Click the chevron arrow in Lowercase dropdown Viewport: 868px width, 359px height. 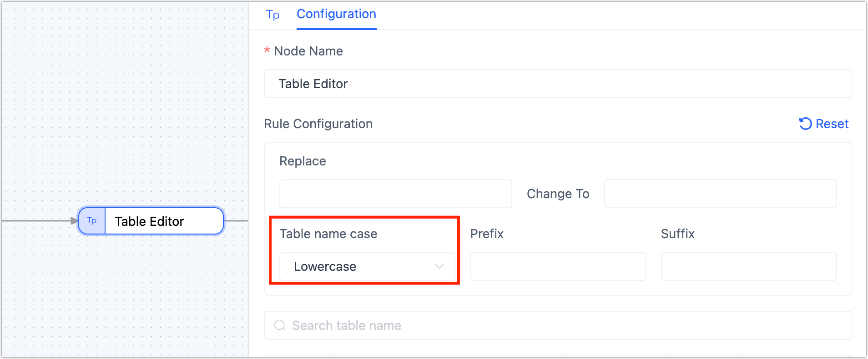click(439, 266)
